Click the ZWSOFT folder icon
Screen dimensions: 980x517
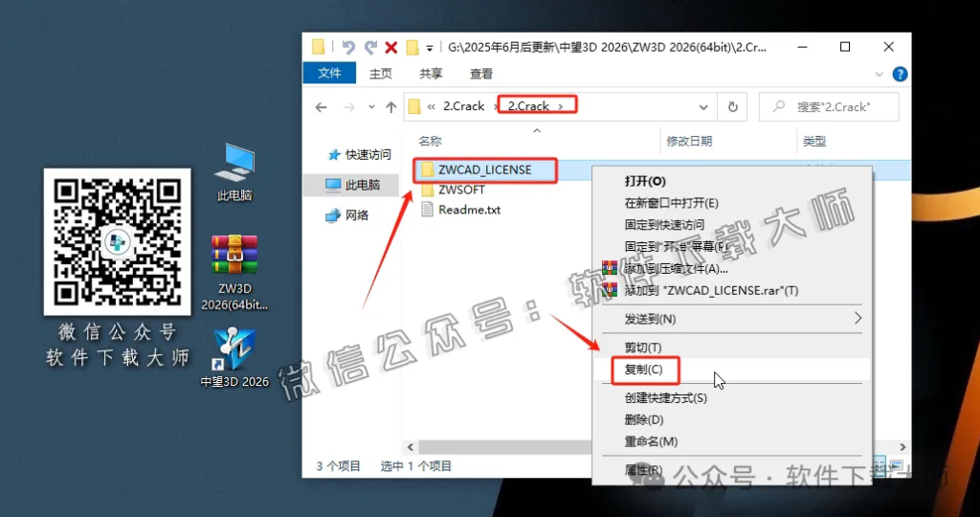pos(427,190)
